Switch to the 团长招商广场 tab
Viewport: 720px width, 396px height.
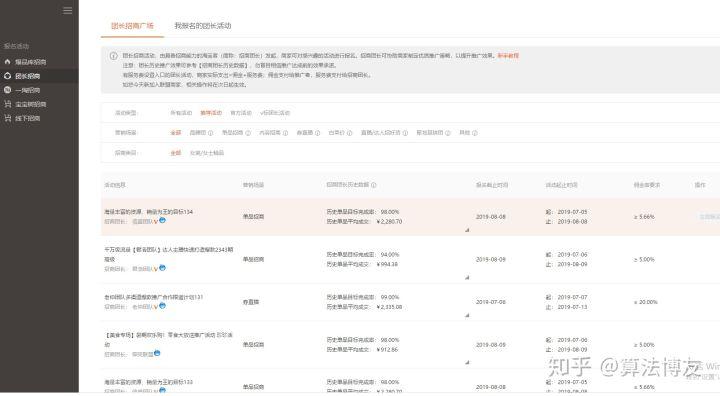tap(132, 26)
